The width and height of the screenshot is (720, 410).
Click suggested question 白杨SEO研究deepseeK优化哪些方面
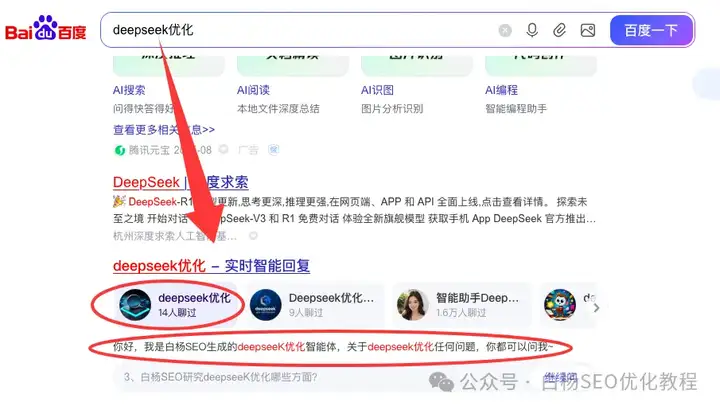220,377
